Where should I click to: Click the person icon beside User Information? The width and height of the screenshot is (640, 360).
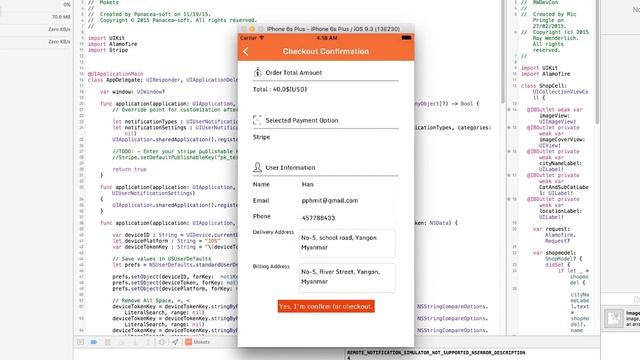tap(257, 167)
